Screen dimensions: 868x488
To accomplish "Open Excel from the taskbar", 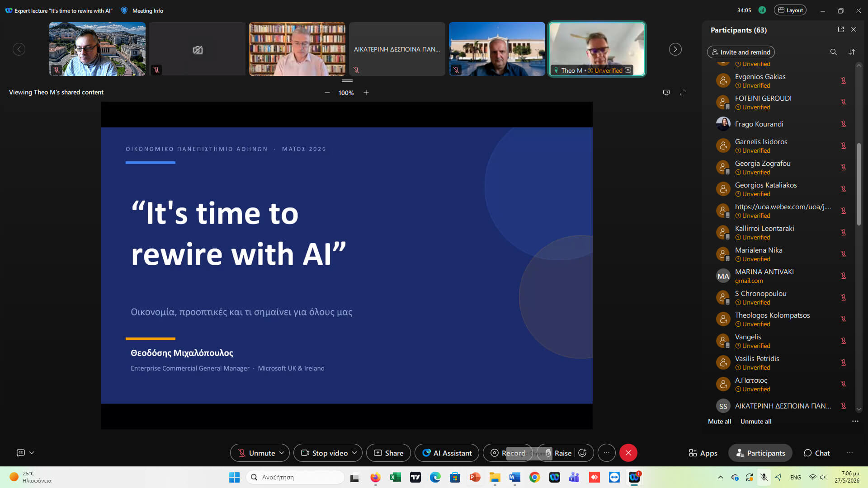I will tap(396, 477).
